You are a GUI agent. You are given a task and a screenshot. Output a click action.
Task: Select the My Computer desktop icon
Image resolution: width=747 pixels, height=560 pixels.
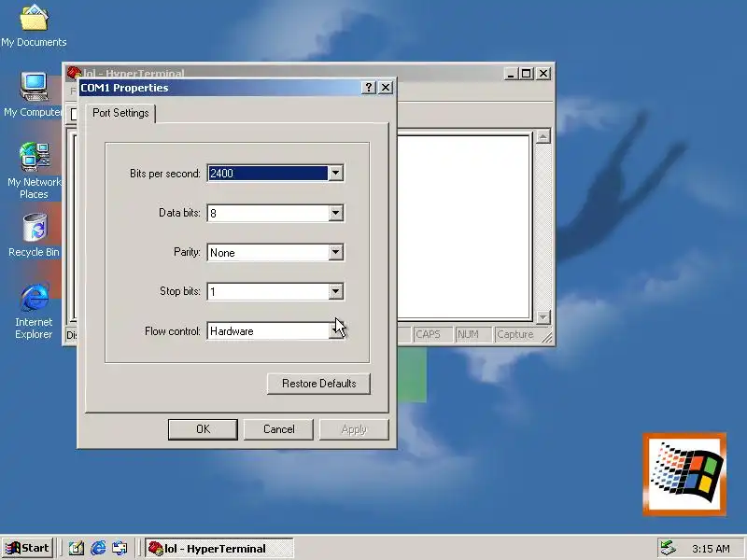coord(33,94)
